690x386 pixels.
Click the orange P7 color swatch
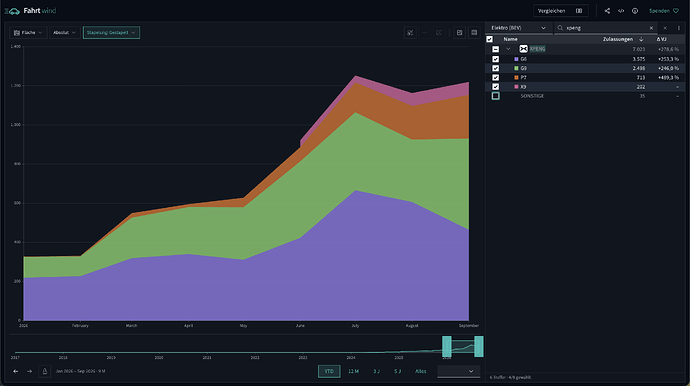pyautogui.click(x=516, y=77)
